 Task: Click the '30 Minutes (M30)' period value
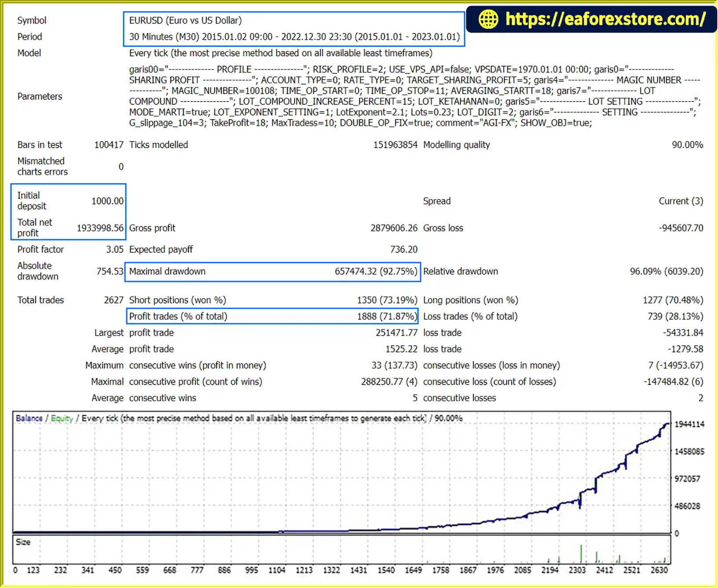click(164, 37)
